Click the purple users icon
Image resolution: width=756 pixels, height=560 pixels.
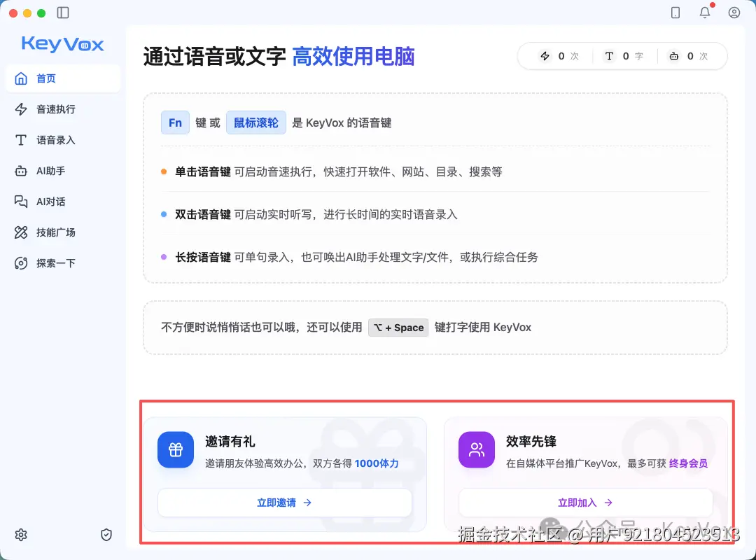coord(477,449)
